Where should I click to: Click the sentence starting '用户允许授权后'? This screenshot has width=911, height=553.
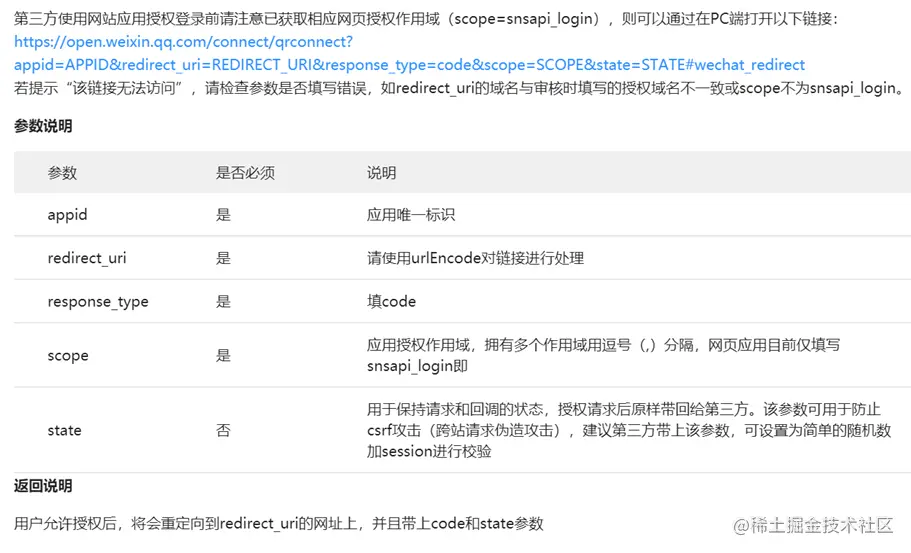pyautogui.click(x=278, y=523)
